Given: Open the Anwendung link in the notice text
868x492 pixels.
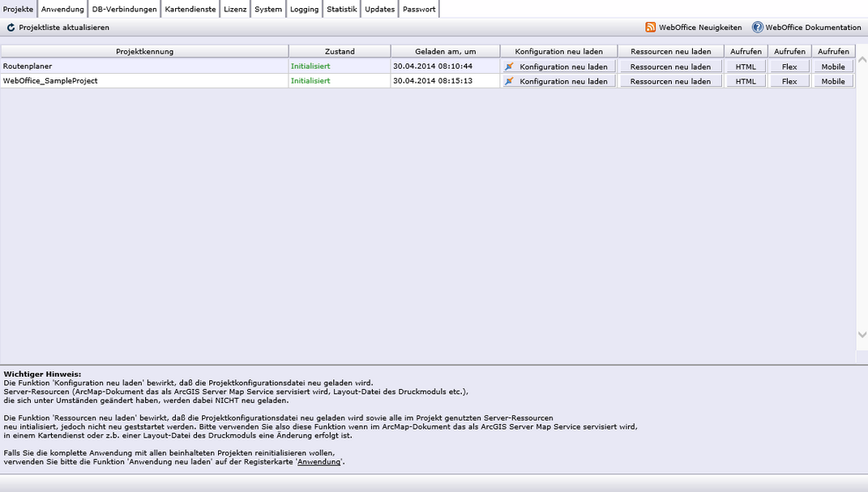Looking at the screenshot, I should point(318,460).
